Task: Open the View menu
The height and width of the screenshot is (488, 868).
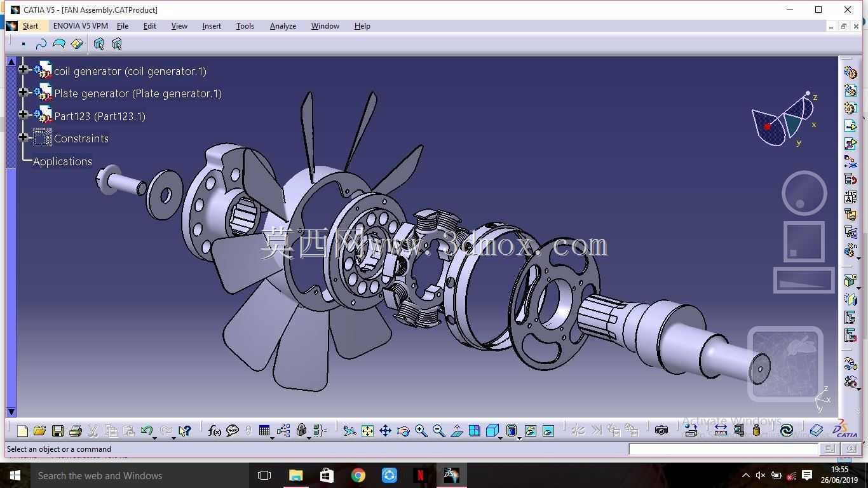Action: pos(179,26)
